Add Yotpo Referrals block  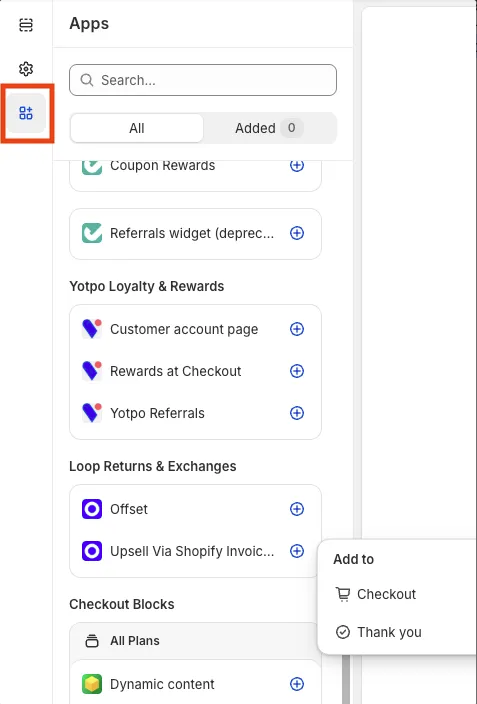point(297,413)
